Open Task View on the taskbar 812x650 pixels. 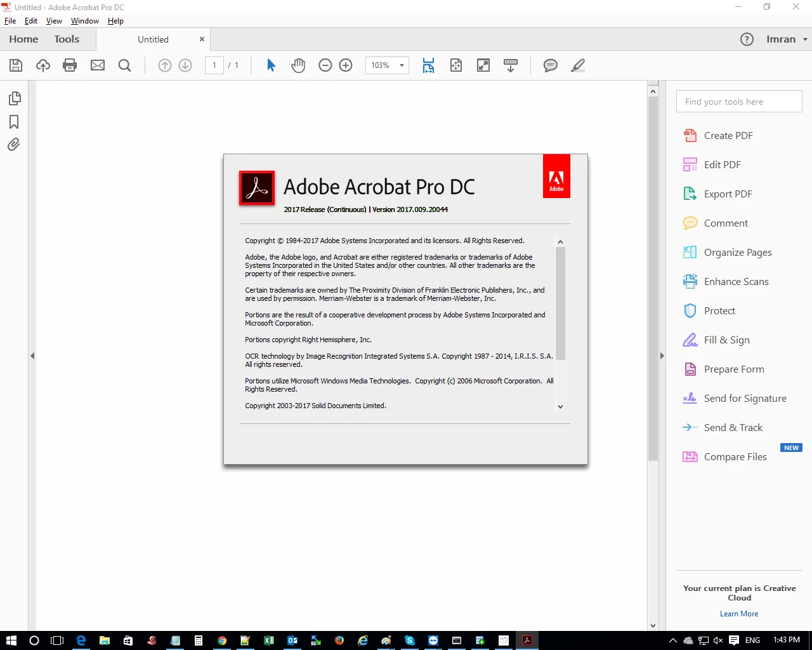(57, 640)
